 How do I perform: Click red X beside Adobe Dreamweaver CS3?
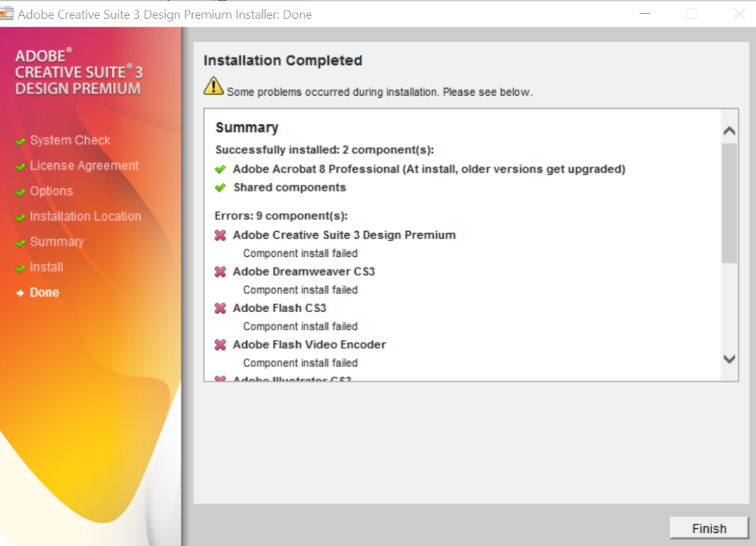click(221, 272)
